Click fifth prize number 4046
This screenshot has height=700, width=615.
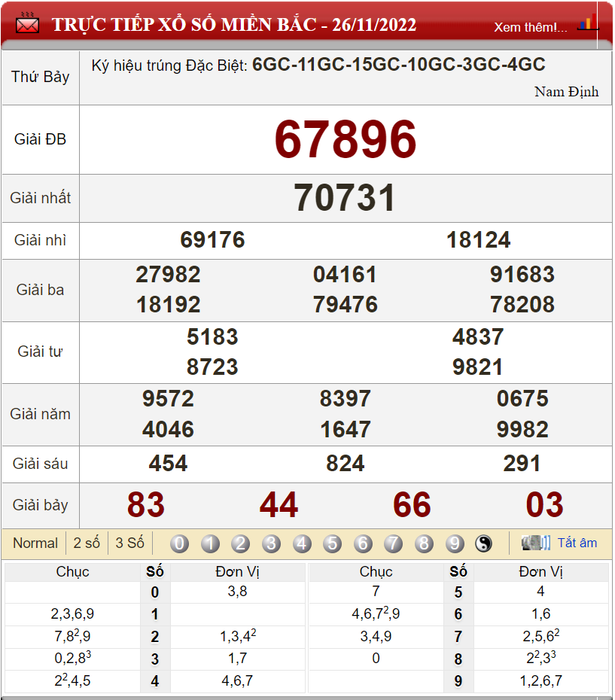[x=168, y=430]
